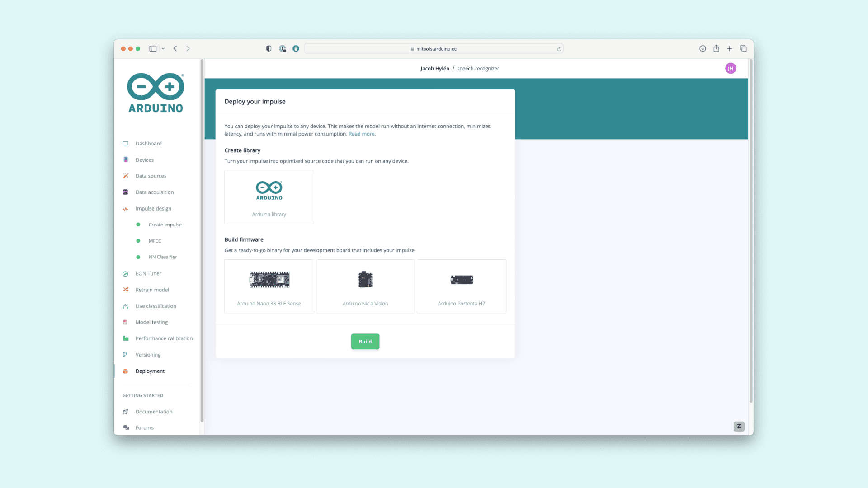The image size is (868, 488).
Task: Follow the Read more link
Action: coord(362,134)
